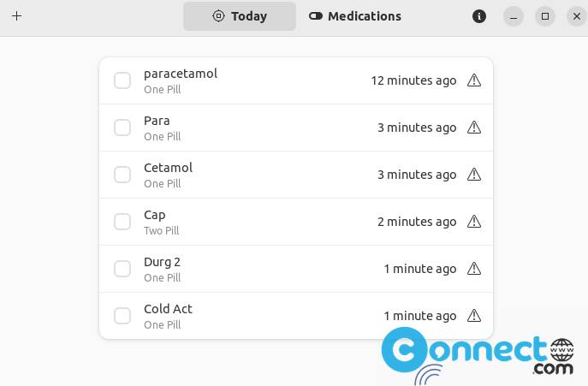Click the plus icon to add medication
Screen dimensions: 588x386
tap(17, 16)
